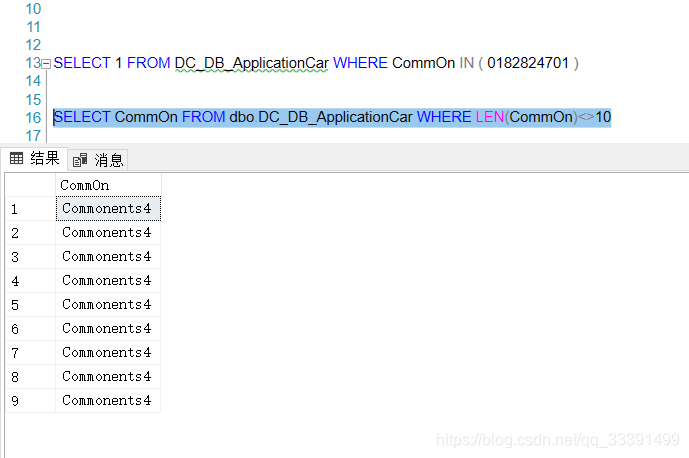Click row header number 1
Screen dimensions: 689x458
pos(30,208)
